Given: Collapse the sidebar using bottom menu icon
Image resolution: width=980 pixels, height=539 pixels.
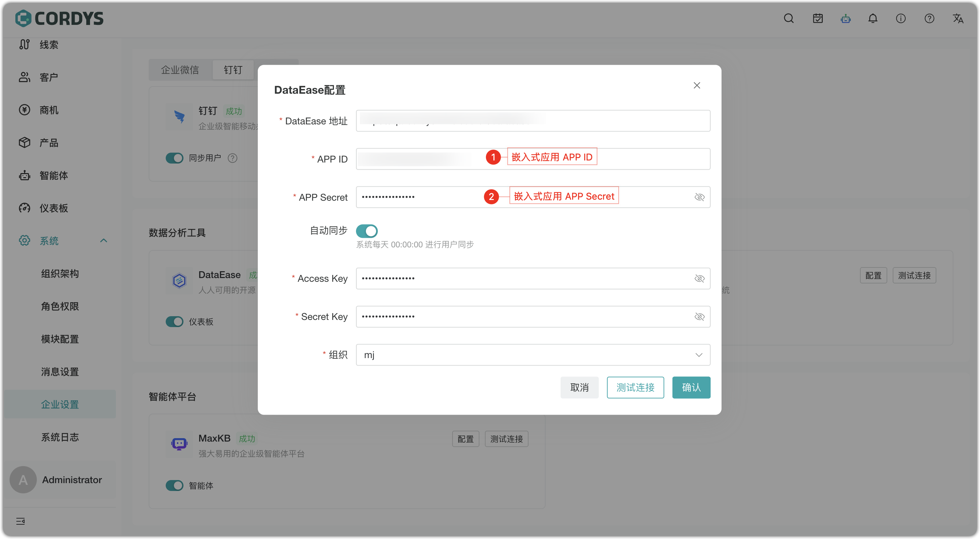Looking at the screenshot, I should (x=20, y=521).
